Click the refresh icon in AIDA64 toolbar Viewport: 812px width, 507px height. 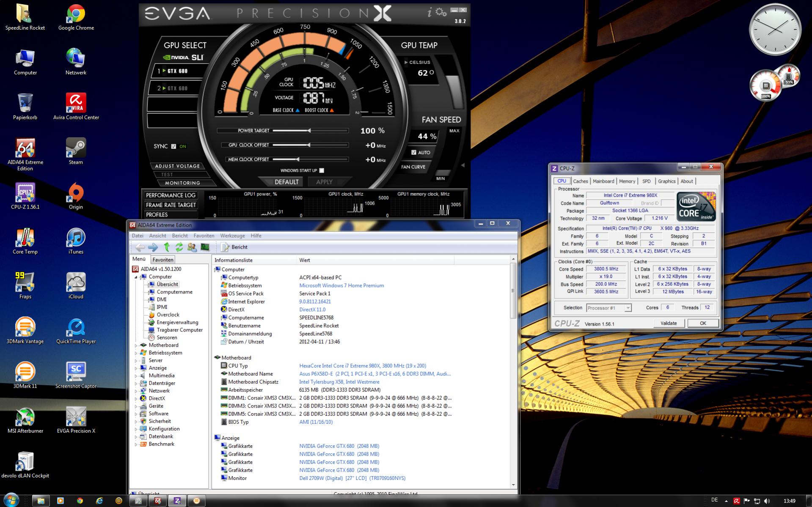point(179,247)
